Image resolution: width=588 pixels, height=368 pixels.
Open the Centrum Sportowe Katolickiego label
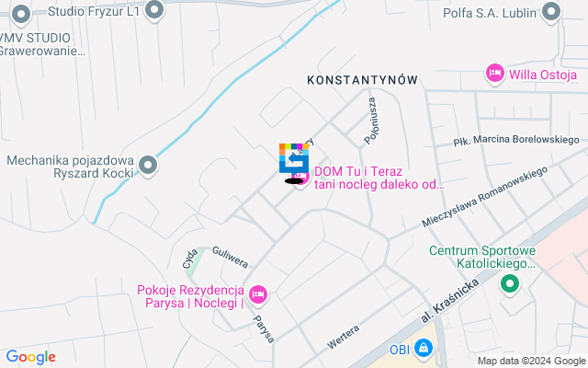click(482, 257)
